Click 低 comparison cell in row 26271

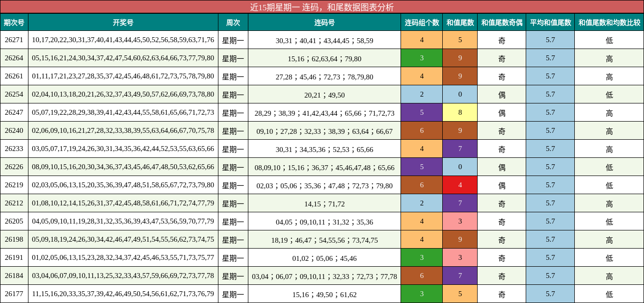coord(609,40)
